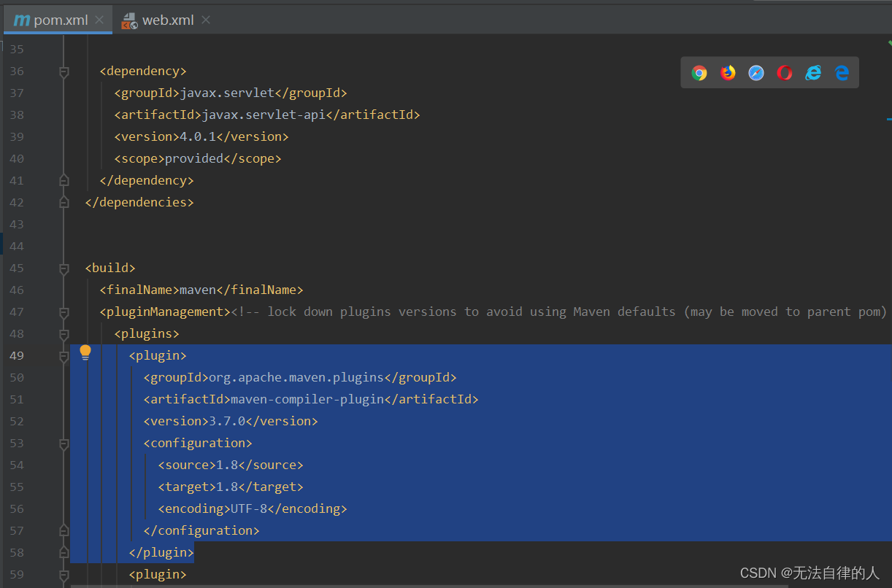Launch preview in the Safari browser
892x588 pixels.
755,72
